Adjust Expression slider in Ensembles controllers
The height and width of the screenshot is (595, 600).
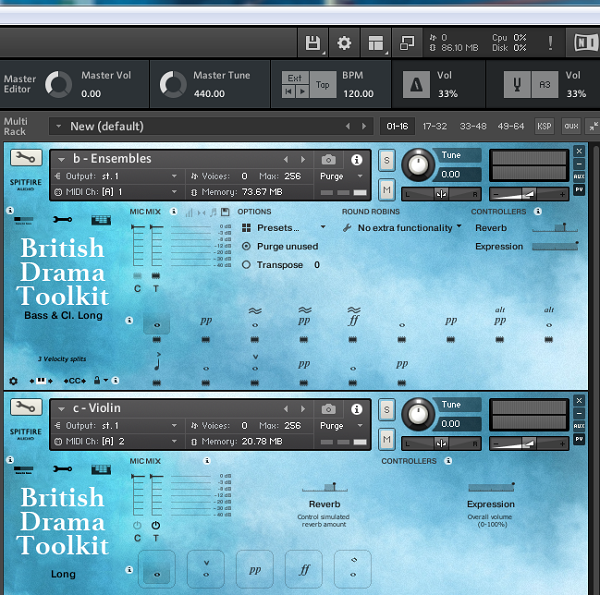(x=555, y=246)
